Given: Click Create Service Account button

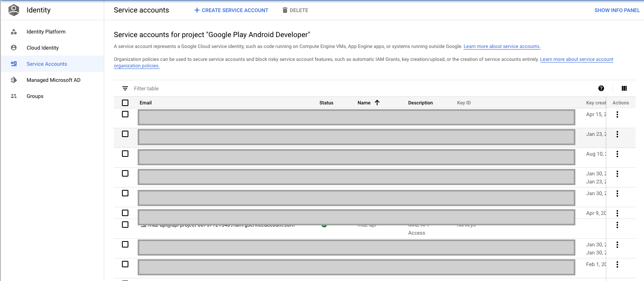Looking at the screenshot, I should [x=231, y=10].
